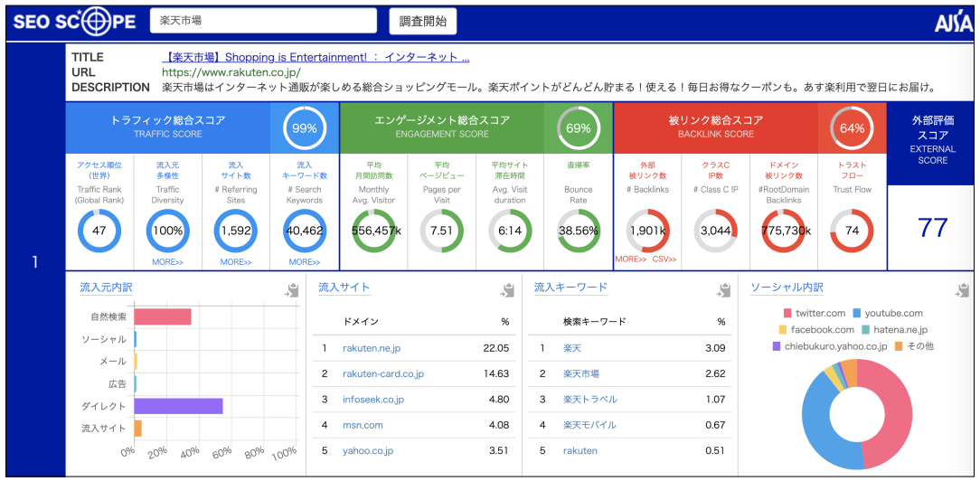Click MORE>> under Search Keywords
The width and height of the screenshot is (980, 481).
(x=305, y=262)
